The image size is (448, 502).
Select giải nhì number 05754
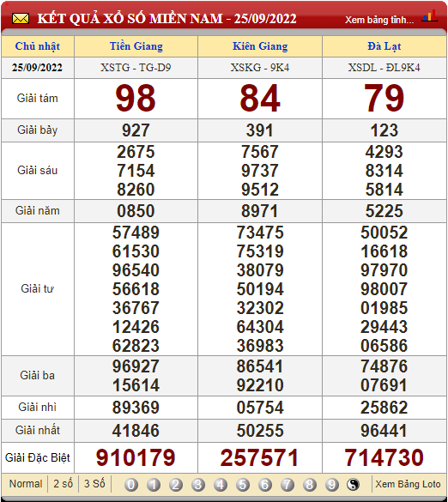coord(260,408)
